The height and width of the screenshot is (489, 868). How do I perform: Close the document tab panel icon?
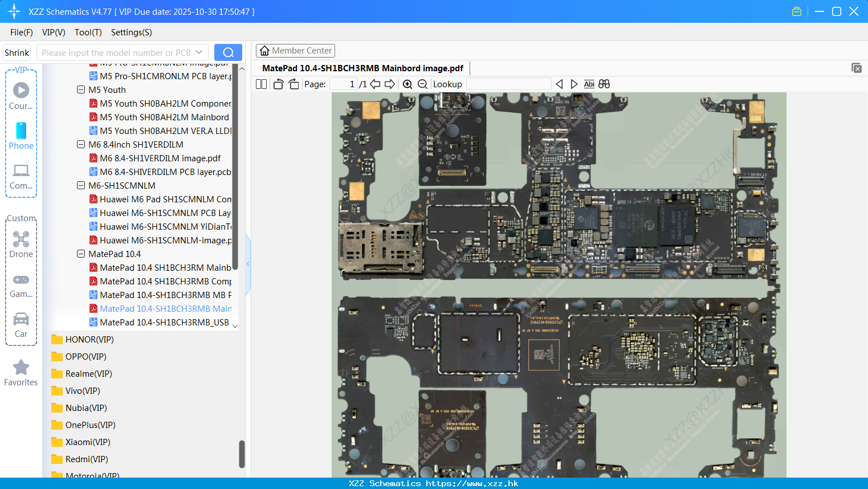[856, 68]
